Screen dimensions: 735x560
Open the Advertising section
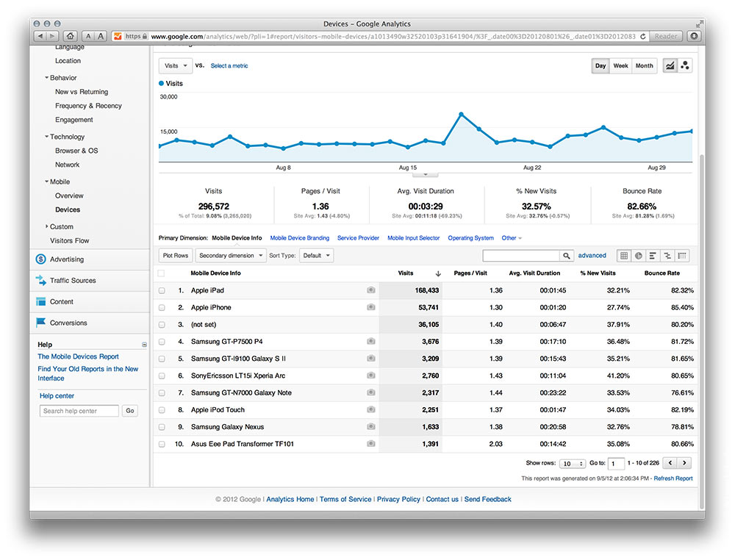pos(67,259)
